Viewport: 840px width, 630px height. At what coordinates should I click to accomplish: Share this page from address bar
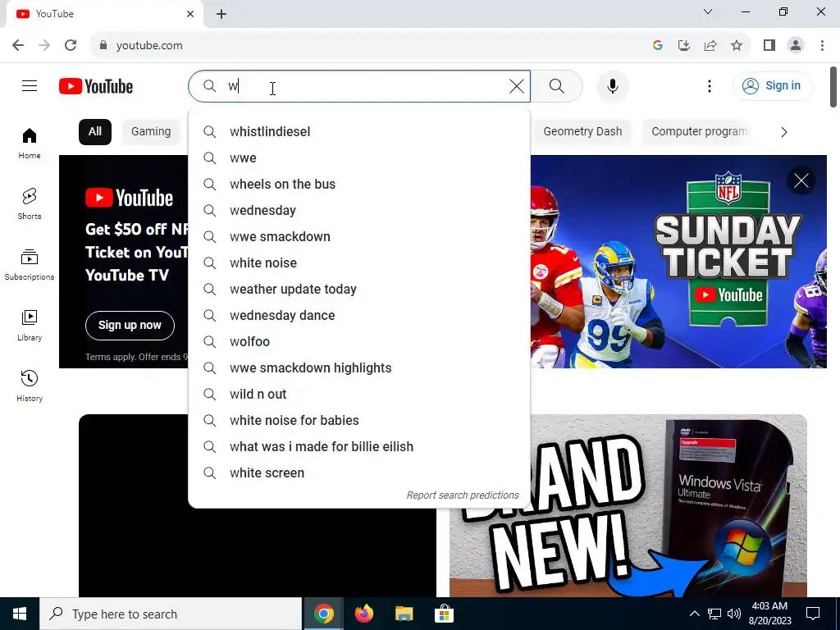tap(710, 46)
